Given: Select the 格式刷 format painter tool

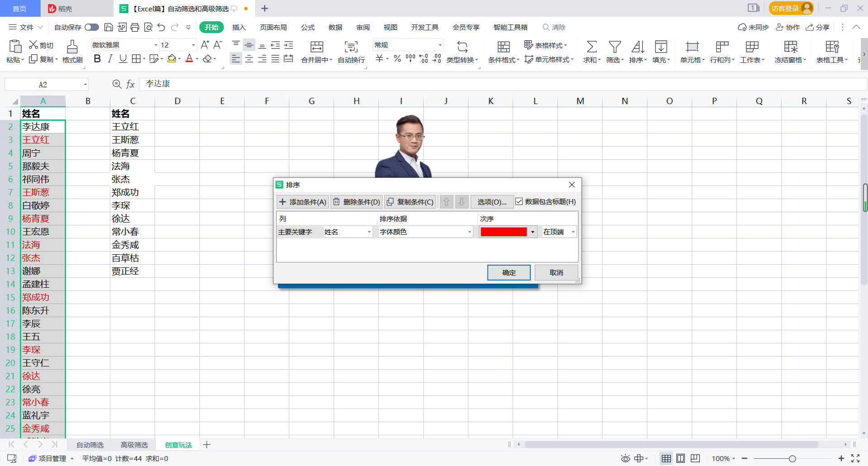Looking at the screenshot, I should 72,51.
